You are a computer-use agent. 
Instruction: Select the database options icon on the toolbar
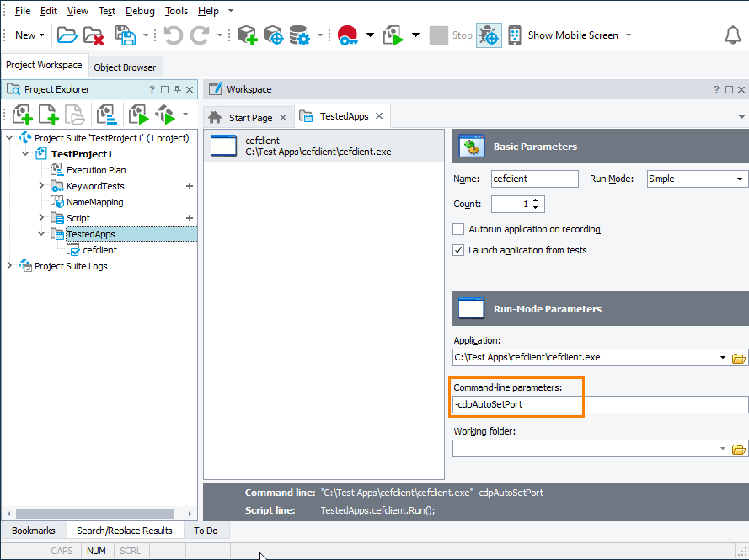click(x=299, y=35)
